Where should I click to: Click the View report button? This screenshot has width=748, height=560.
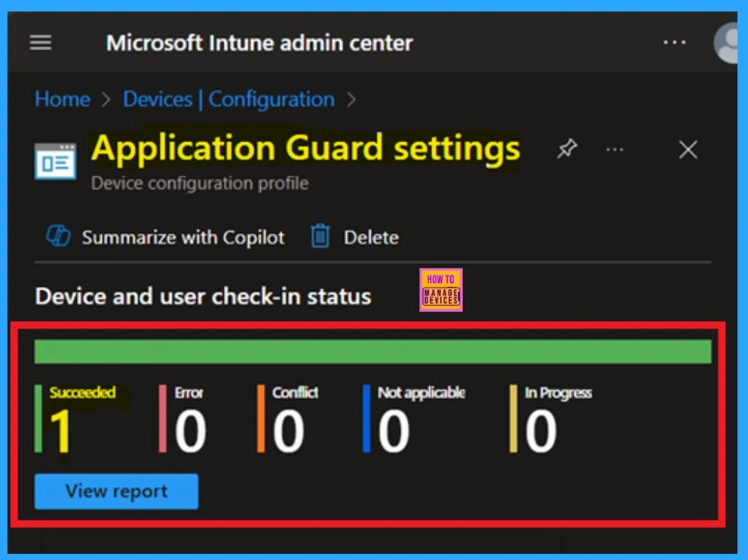click(116, 492)
